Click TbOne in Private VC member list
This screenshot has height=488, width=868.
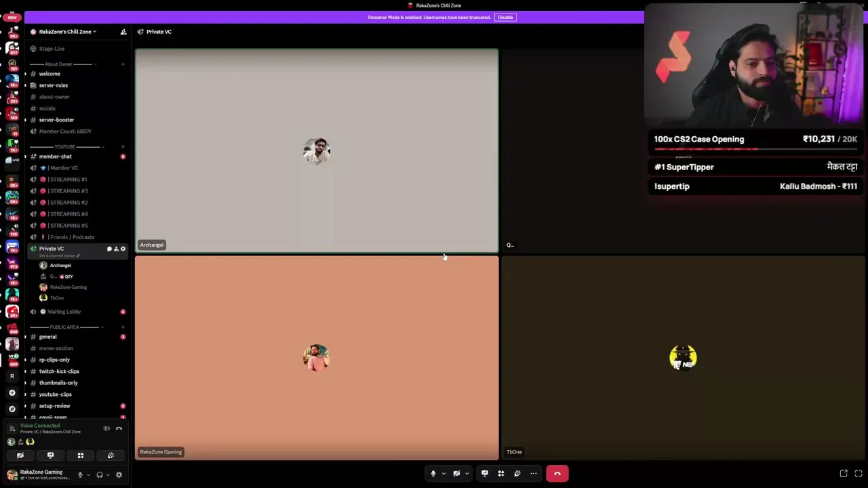click(56, 298)
